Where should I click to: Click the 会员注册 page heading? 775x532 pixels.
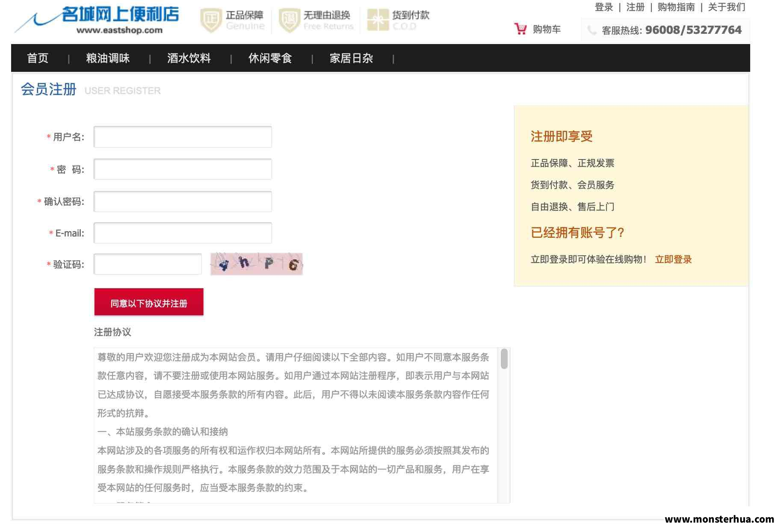(x=48, y=89)
